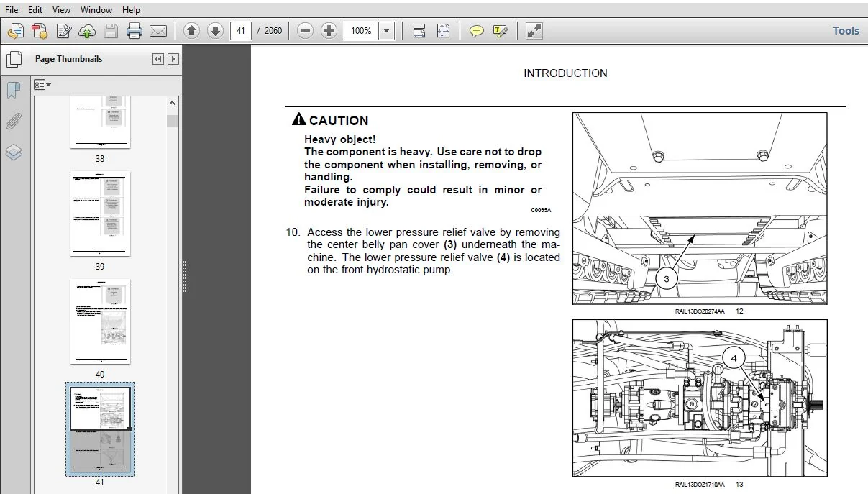Open the Help menu
868x494 pixels.
[132, 10]
